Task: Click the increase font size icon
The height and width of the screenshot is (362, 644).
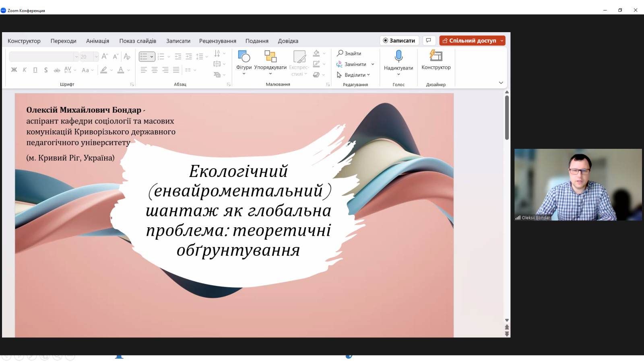Action: click(x=105, y=57)
